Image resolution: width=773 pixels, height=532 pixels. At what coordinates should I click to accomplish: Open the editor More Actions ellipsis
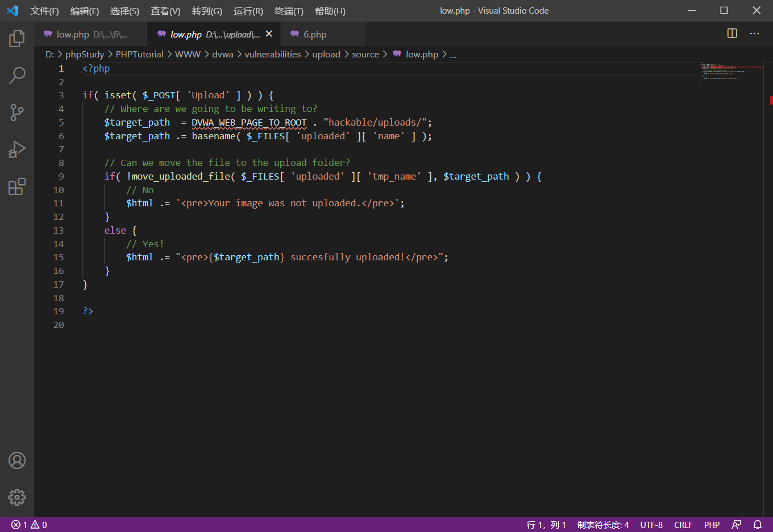(754, 34)
